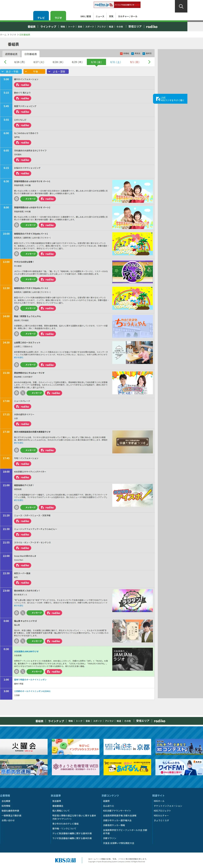
Task: Jump to the あさ・午前 time section
Action: coord(11,71)
